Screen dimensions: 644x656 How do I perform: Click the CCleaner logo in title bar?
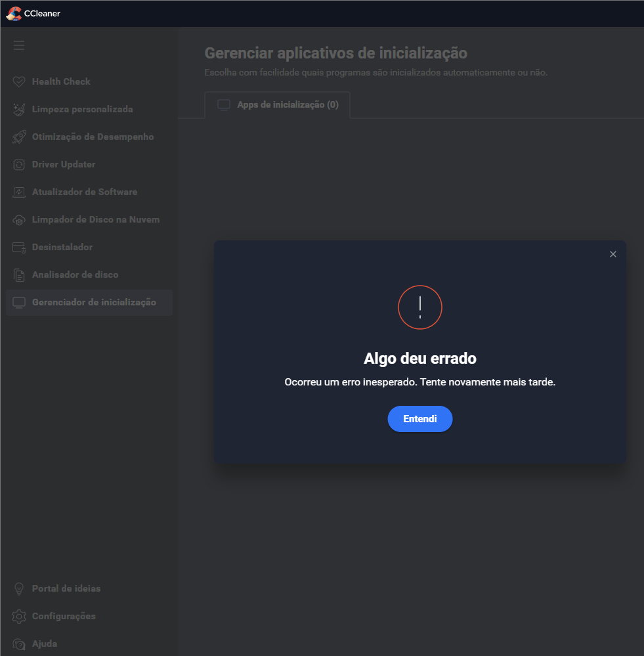coord(14,13)
